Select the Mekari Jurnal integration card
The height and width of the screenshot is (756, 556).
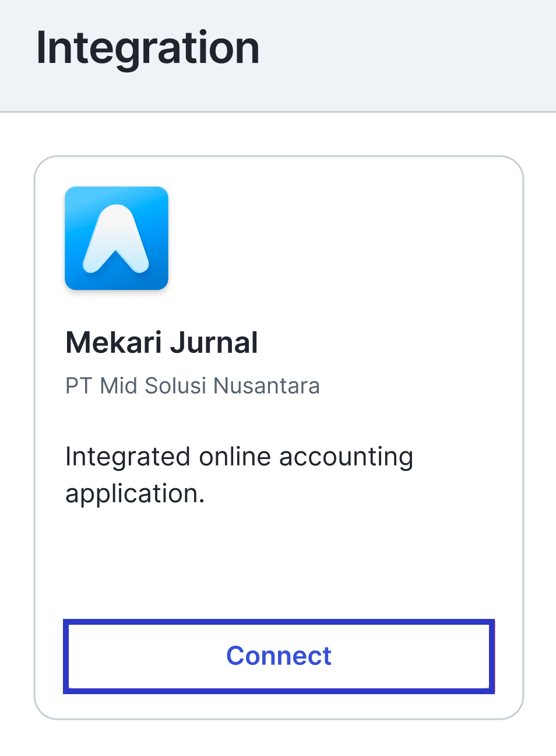click(279, 437)
